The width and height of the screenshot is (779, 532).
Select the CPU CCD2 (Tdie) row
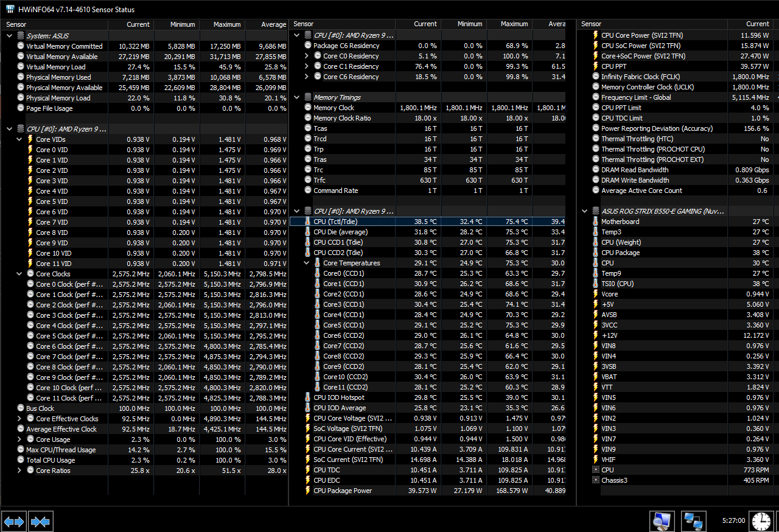pyautogui.click(x=428, y=253)
